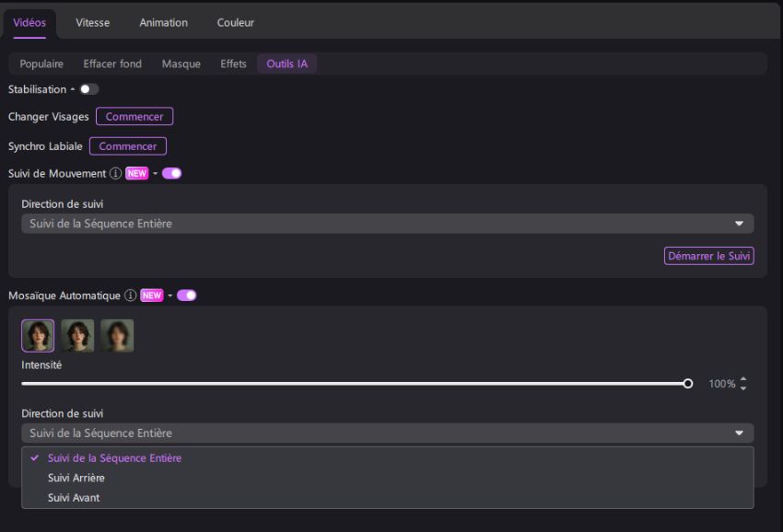The height and width of the screenshot is (532, 783).
Task: Switch to the Vitesse tab
Action: 92,22
